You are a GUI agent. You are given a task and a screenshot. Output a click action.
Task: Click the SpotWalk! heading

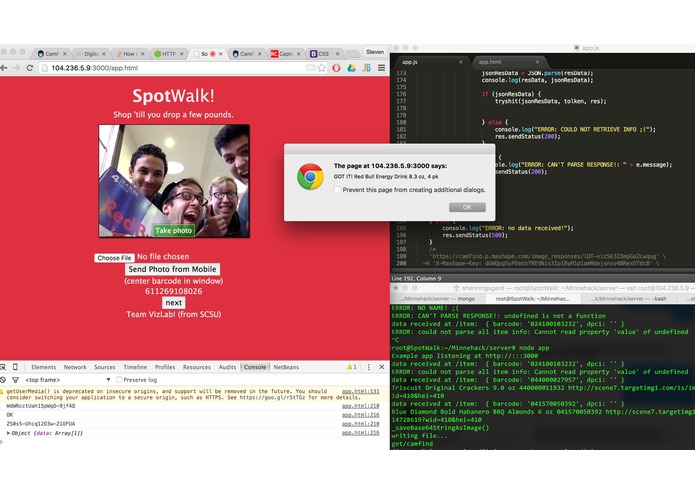point(173,96)
